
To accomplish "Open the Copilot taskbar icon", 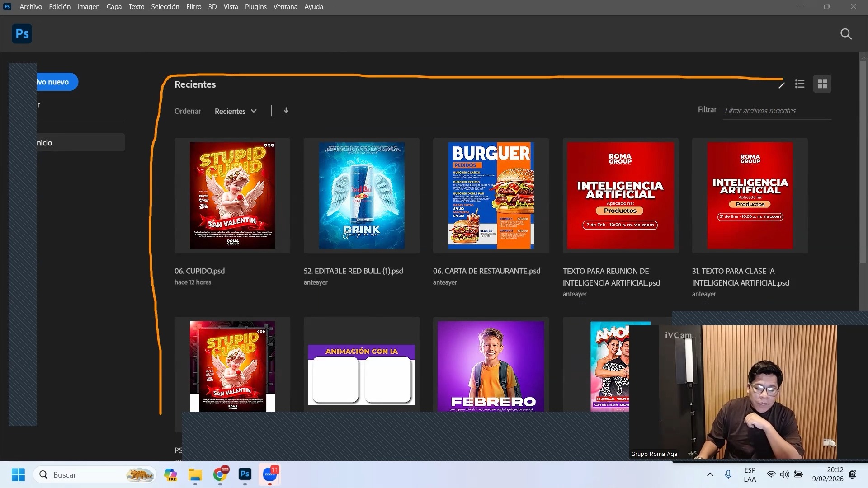I will [x=170, y=474].
